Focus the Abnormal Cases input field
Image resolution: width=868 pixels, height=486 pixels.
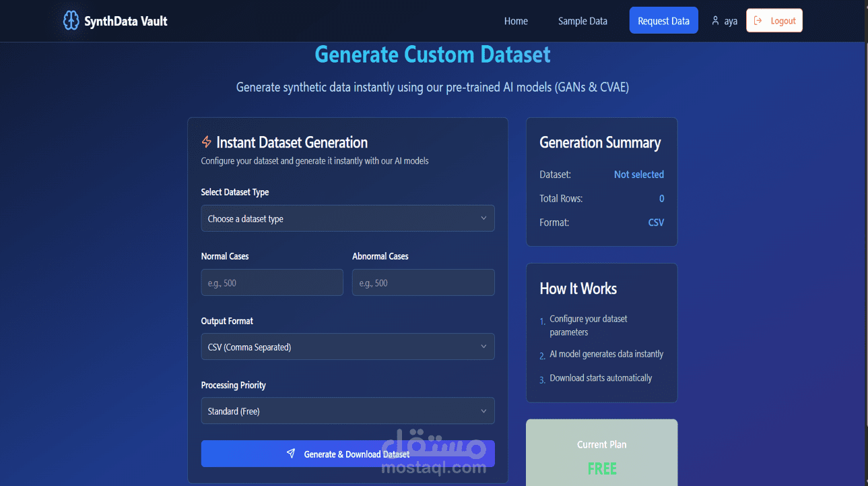[x=423, y=283]
